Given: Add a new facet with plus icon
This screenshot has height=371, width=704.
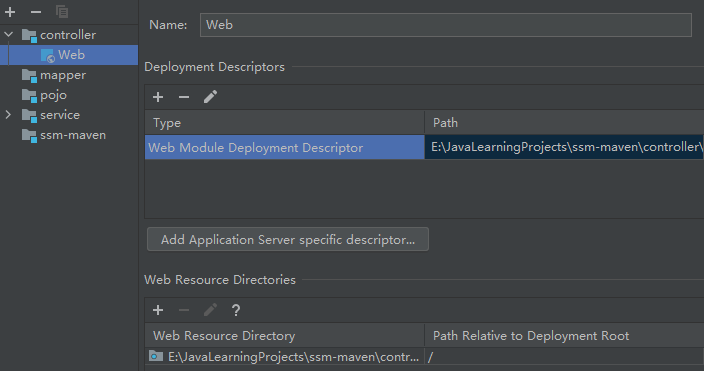Looking at the screenshot, I should pyautogui.click(x=10, y=12).
